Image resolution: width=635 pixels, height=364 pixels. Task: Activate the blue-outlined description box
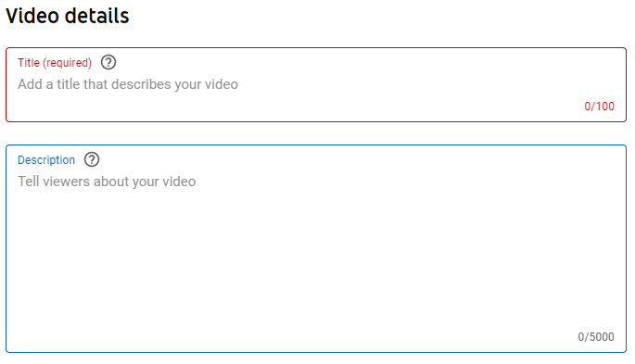(316, 249)
